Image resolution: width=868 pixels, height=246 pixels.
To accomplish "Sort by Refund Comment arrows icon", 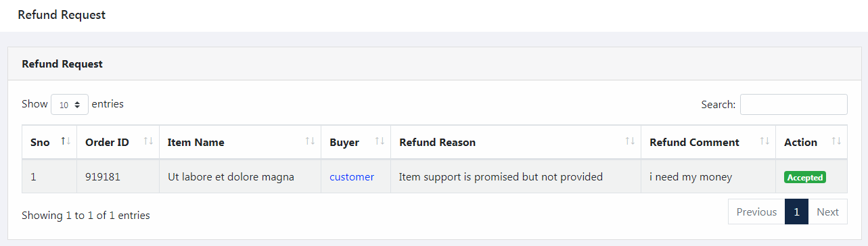I will 764,141.
